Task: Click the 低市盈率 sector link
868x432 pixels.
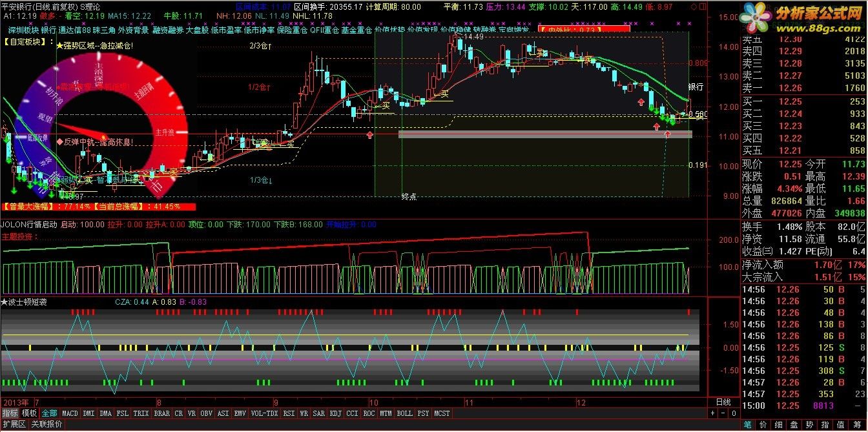Action: click(x=226, y=30)
